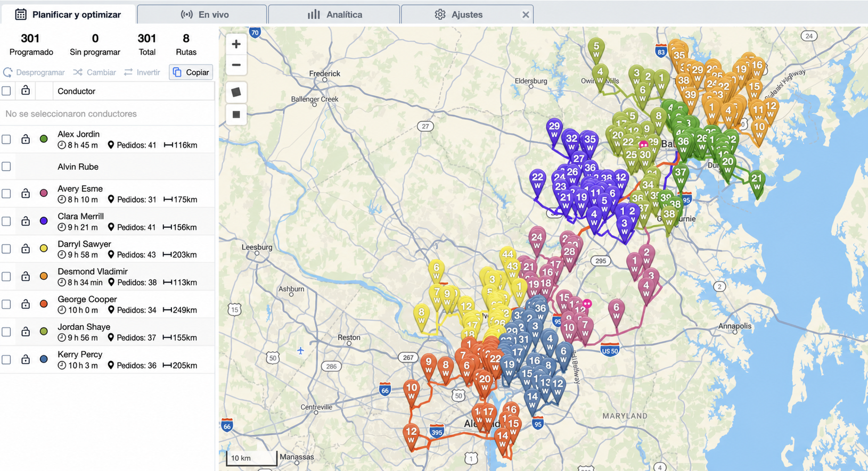
Task: Toggle lock for Avery Esme route
Action: pos(26,193)
